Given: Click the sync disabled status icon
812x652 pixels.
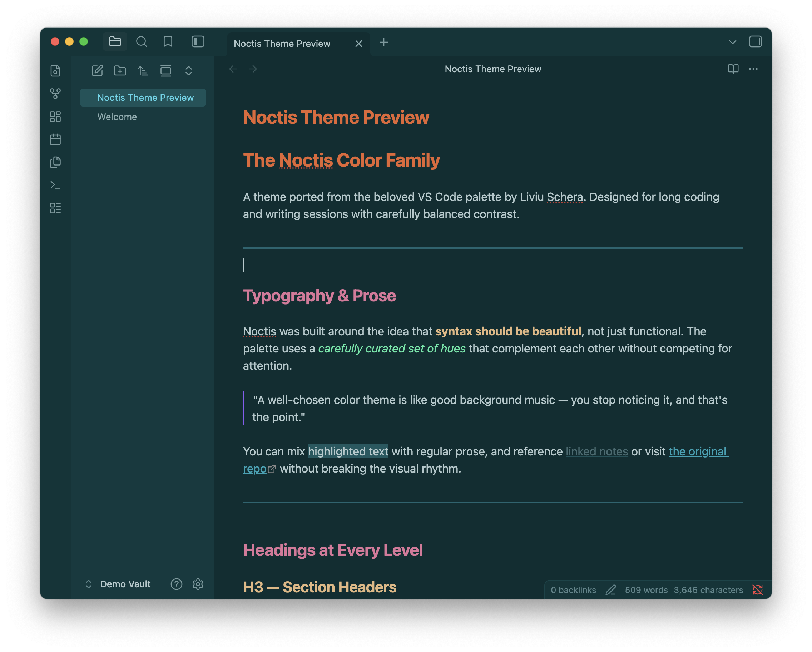Looking at the screenshot, I should tap(757, 590).
